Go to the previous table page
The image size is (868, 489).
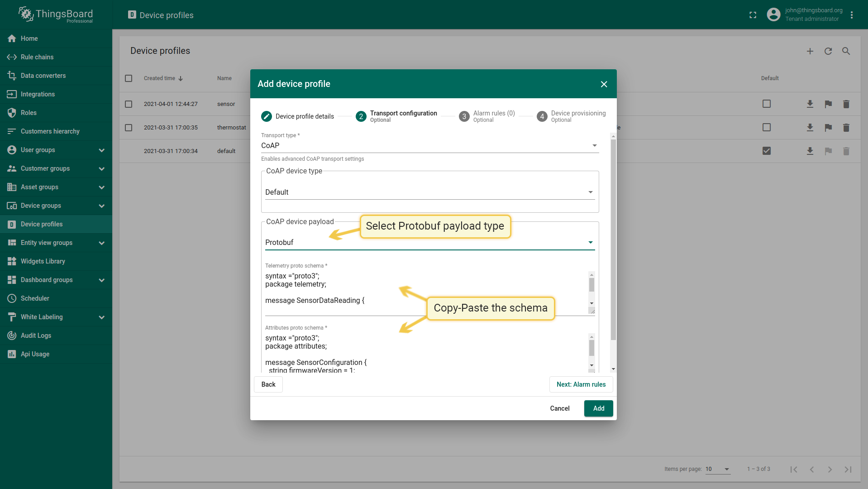tap(812, 470)
